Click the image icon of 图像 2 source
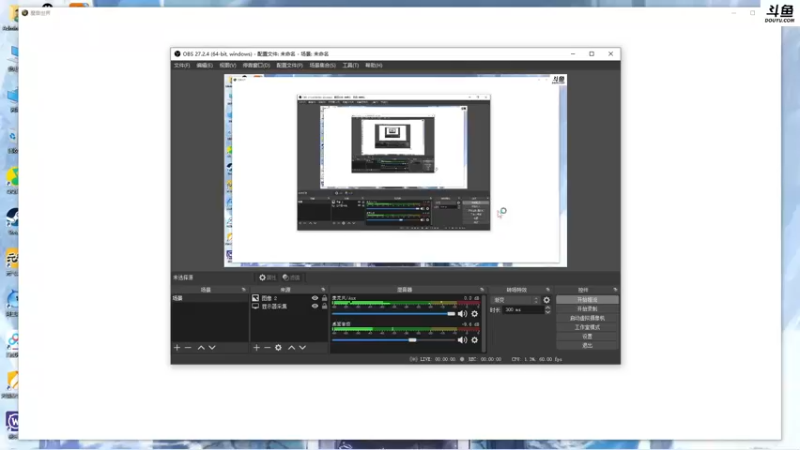Image resolution: width=800 pixels, height=450 pixels. point(256,298)
